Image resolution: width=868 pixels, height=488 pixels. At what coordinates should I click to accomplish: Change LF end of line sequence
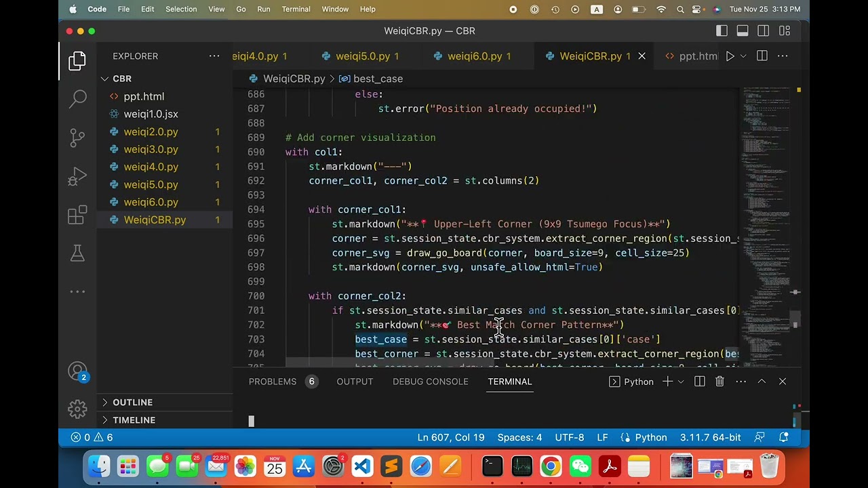pyautogui.click(x=602, y=437)
